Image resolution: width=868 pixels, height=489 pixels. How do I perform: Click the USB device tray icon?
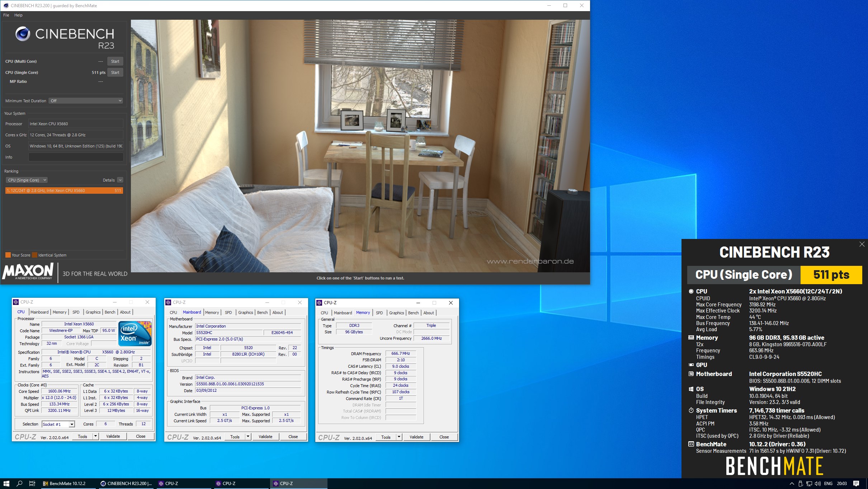point(800,484)
